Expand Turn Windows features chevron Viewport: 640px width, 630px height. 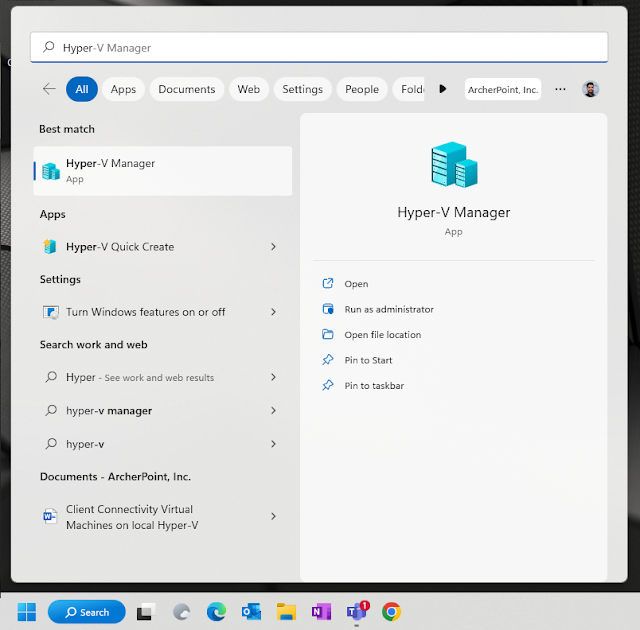[273, 312]
